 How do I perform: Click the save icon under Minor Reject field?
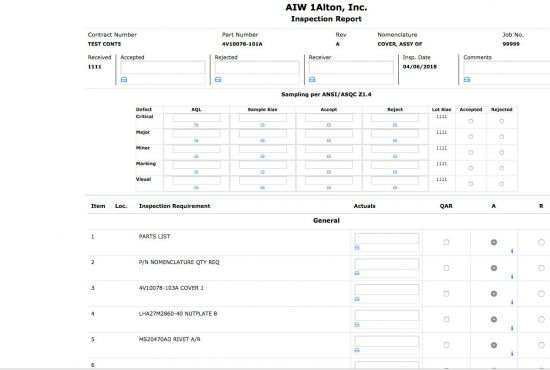tap(395, 156)
